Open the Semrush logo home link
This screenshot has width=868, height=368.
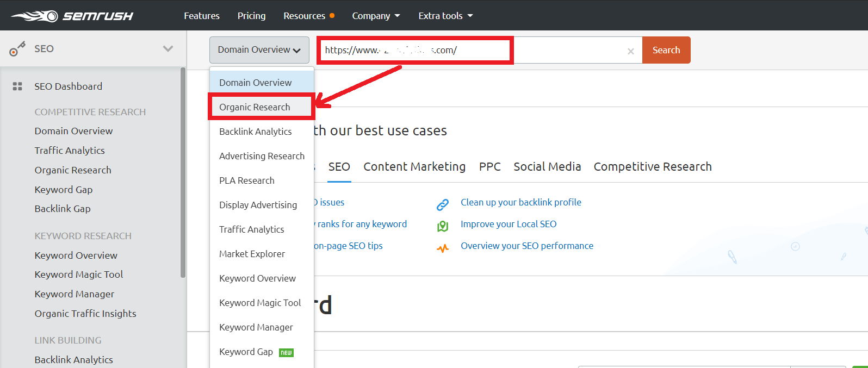pyautogui.click(x=72, y=16)
